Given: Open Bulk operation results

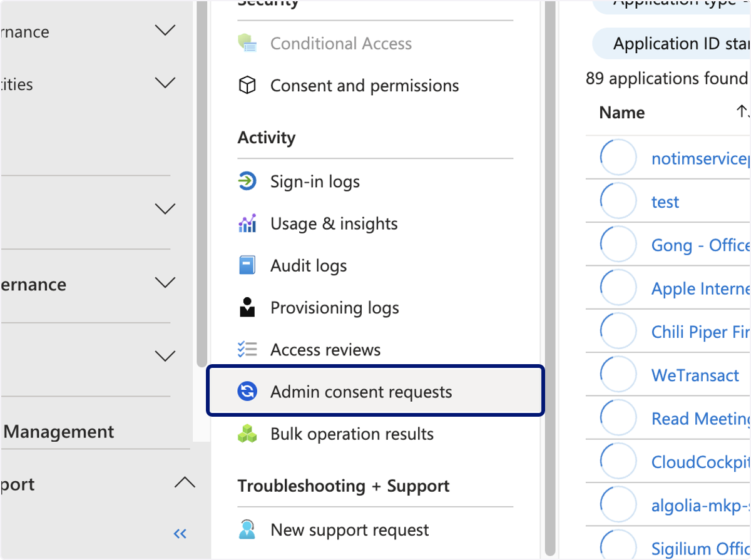Looking at the screenshot, I should coord(352,434).
